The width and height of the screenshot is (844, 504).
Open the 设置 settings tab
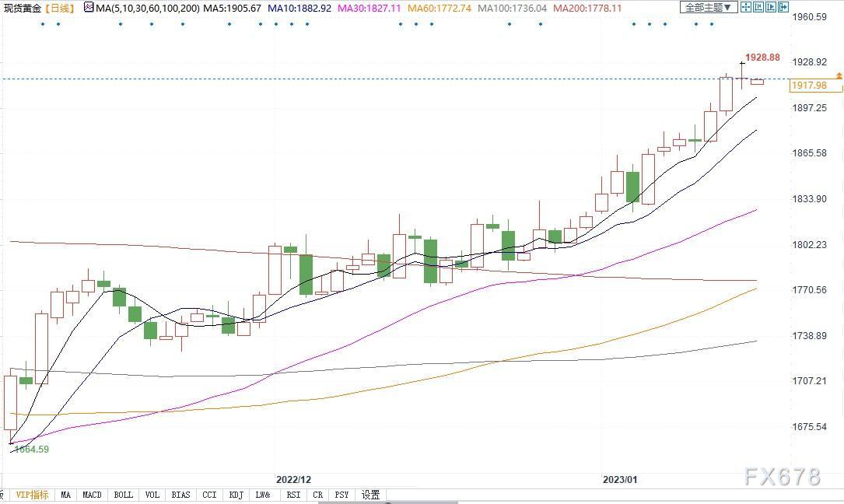(370, 495)
